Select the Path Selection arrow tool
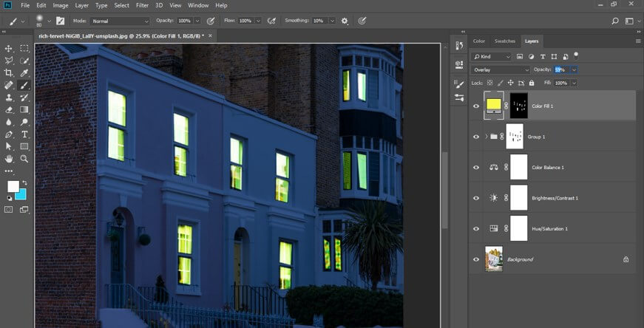644x328 pixels. pyautogui.click(x=9, y=146)
